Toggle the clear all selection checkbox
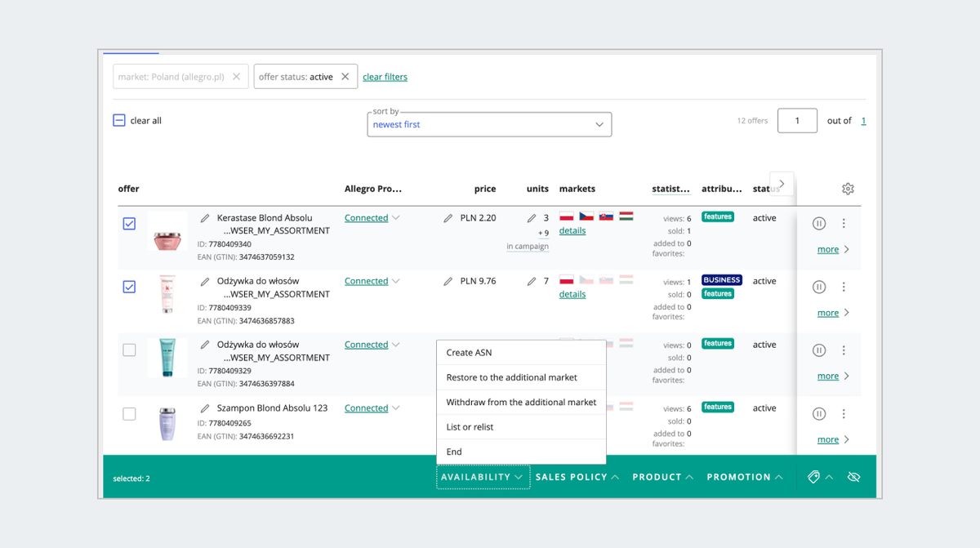 [119, 121]
